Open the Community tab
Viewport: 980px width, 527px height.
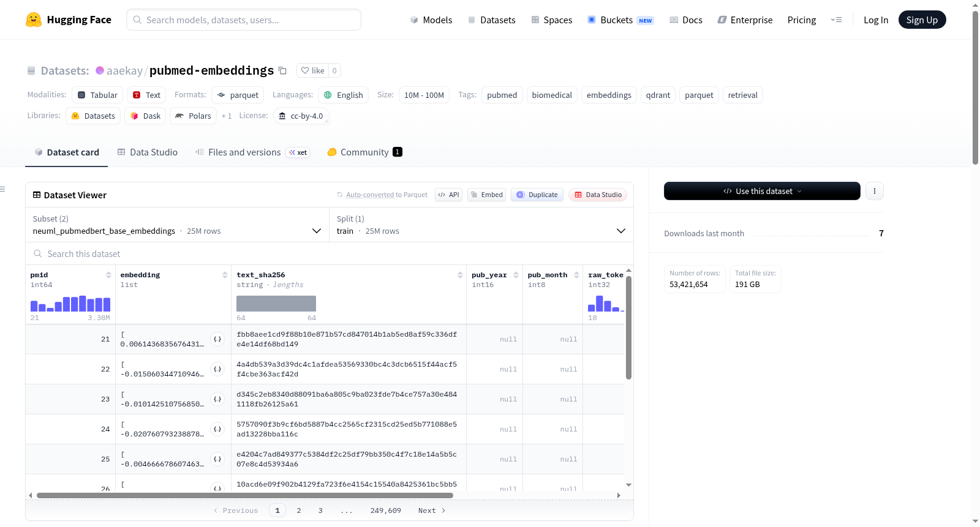(x=364, y=152)
